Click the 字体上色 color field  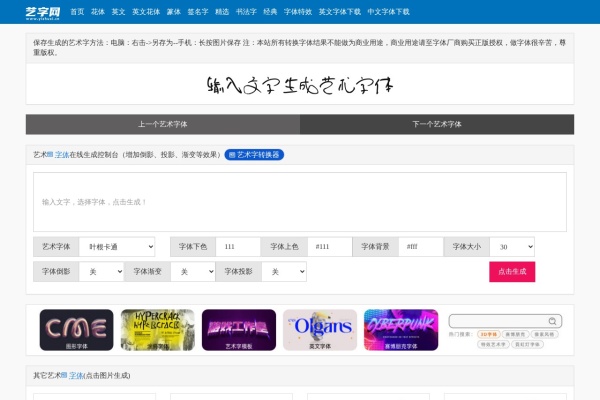pos(329,247)
